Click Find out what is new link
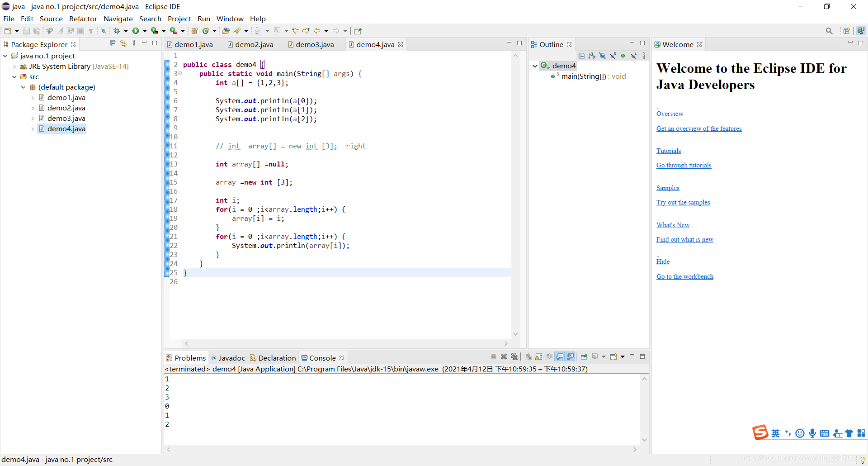 tap(685, 239)
